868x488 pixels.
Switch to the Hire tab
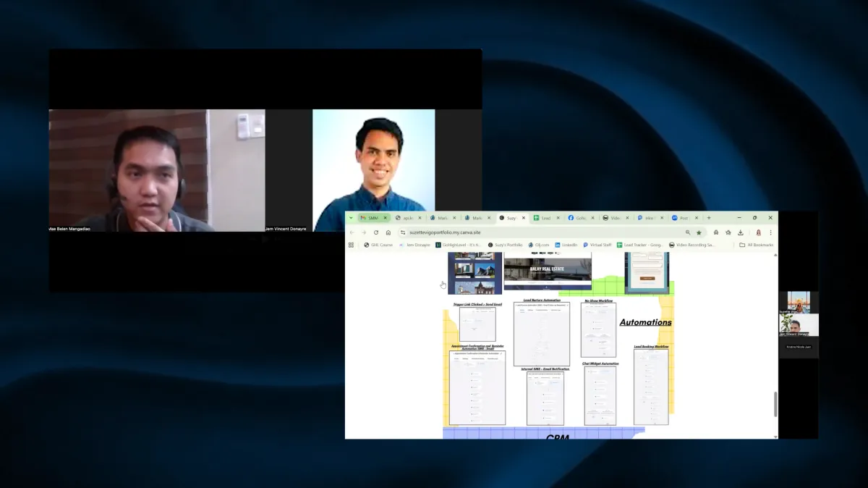point(651,217)
